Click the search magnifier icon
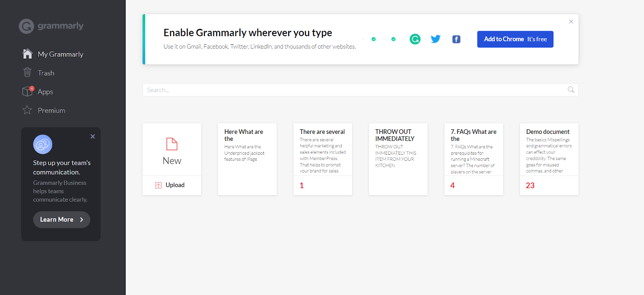This screenshot has height=295, width=644. pyautogui.click(x=571, y=90)
